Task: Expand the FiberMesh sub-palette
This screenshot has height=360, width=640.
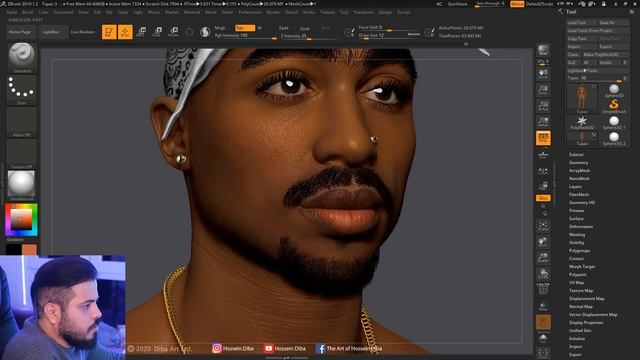Action: [x=579, y=195]
